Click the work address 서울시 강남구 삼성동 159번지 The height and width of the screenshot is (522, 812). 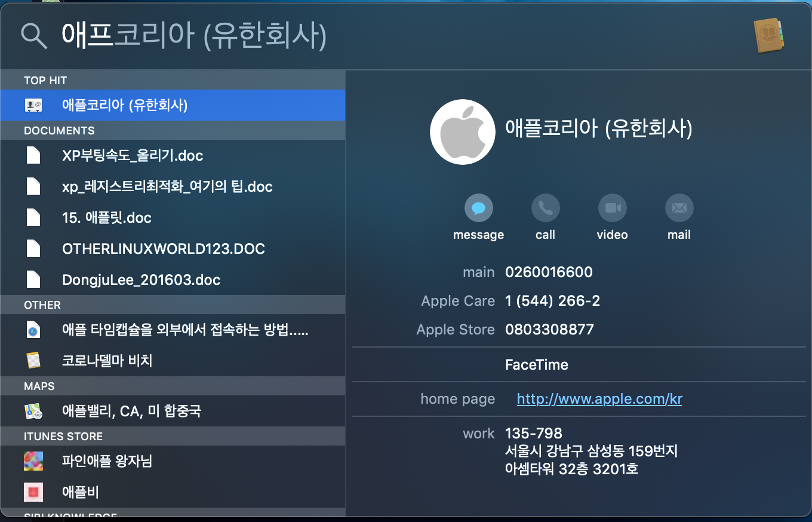click(591, 451)
